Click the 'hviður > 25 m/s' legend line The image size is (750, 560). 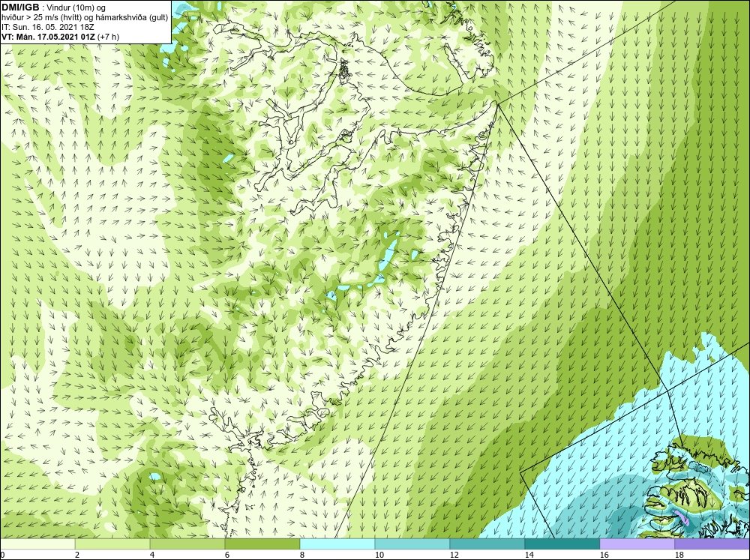[85, 17]
